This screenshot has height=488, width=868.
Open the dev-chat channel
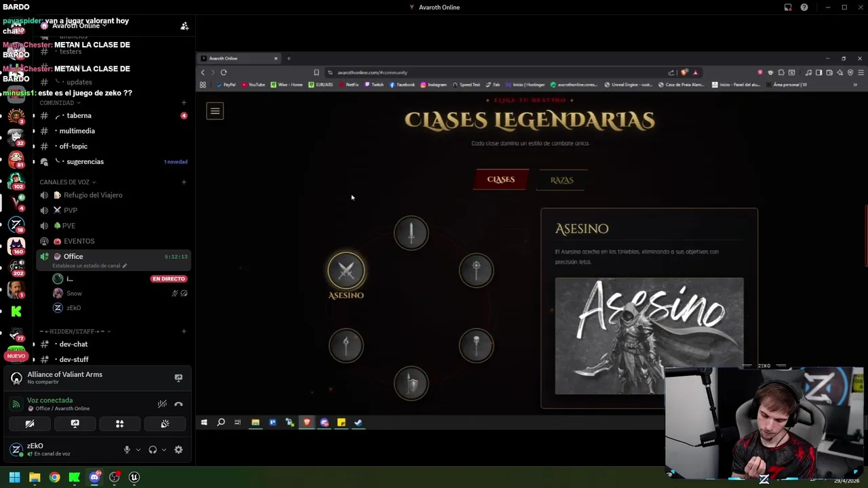[113, 344]
